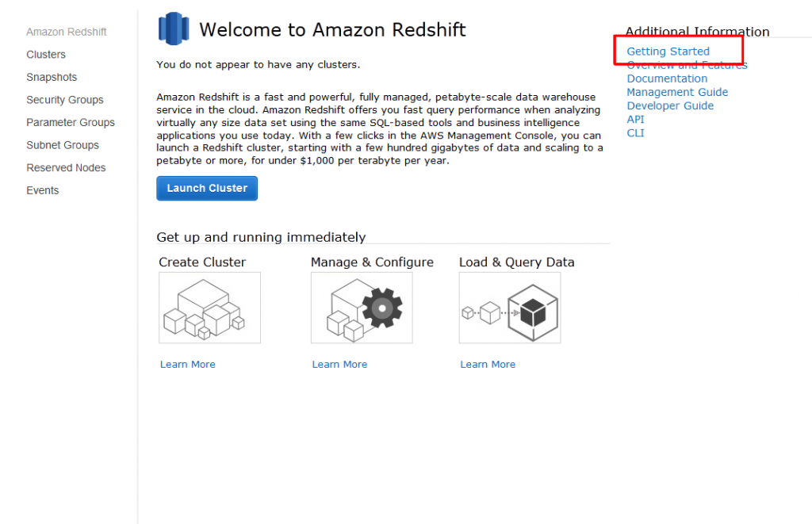
Task: Click the 'You do not appear to have any clusters' text
Action: (x=259, y=65)
